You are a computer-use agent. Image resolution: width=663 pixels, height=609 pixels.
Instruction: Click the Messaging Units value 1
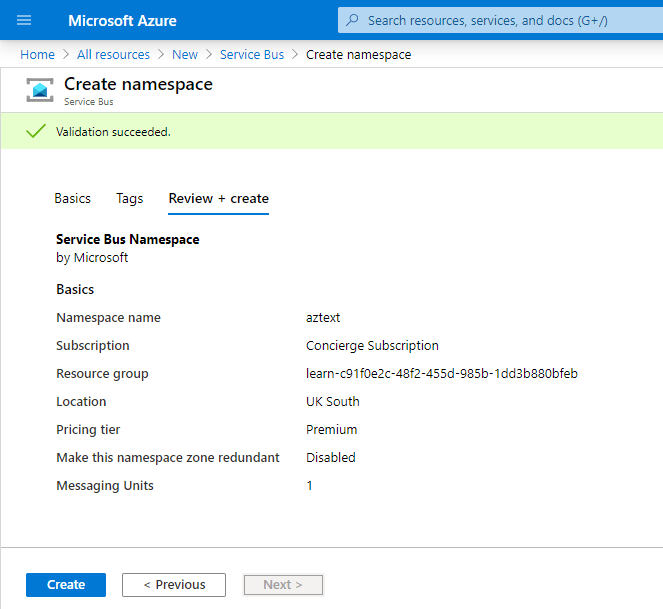click(310, 486)
